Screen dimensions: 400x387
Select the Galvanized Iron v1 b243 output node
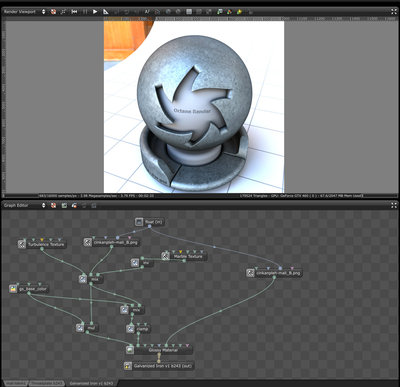(159, 366)
